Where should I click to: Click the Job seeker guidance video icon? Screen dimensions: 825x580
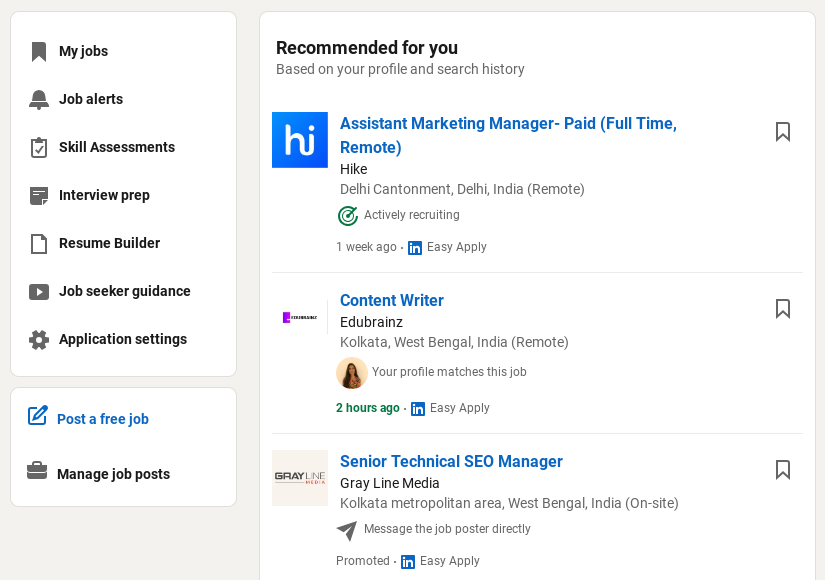pos(39,292)
